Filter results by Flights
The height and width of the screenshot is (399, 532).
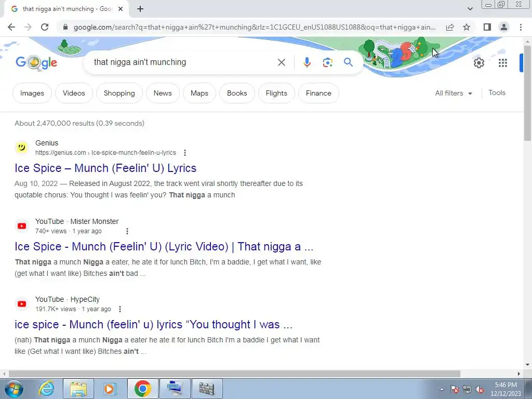(276, 93)
